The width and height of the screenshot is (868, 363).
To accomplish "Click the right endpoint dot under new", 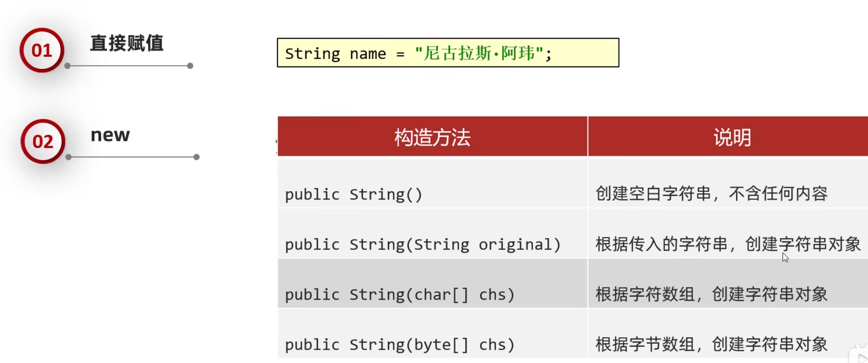I will click(196, 157).
